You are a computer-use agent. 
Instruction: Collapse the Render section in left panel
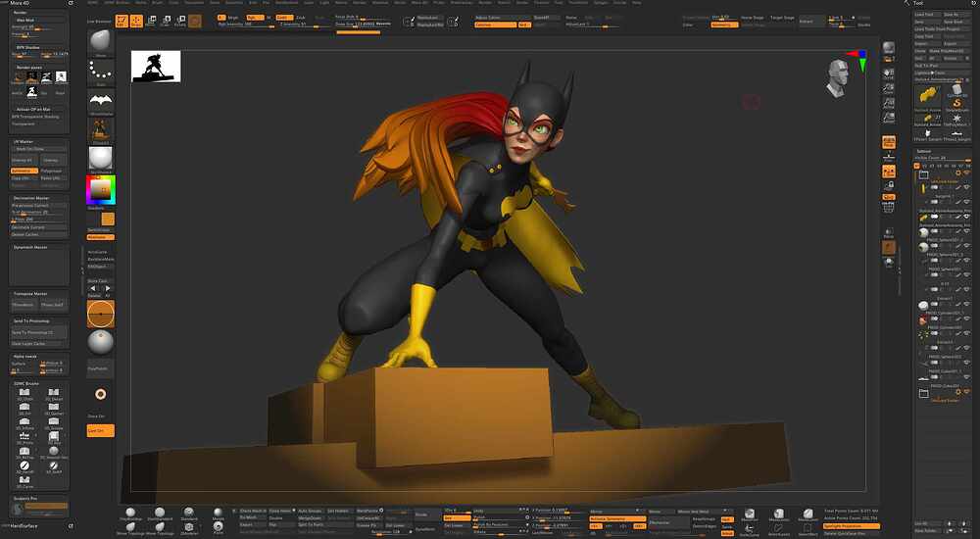(x=20, y=13)
